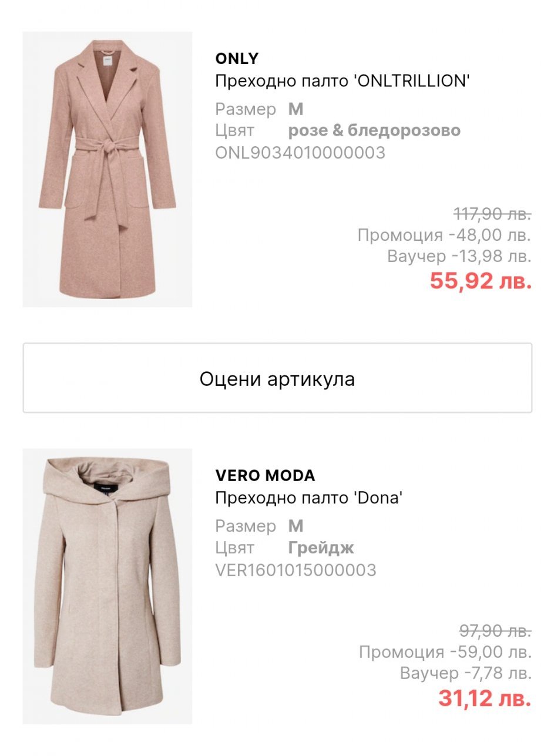Open the pink ONLTRILLION coat image
Image resolution: width=554 pixels, height=756 pixels.
107,169
